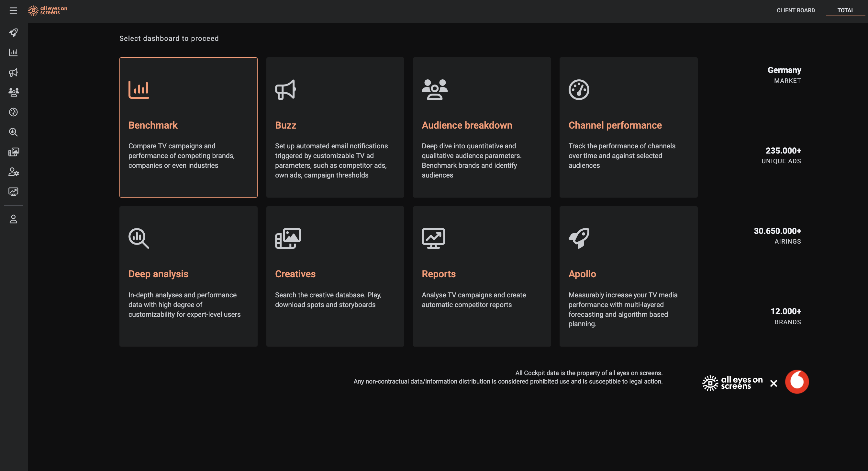
Task: Select the Buzz megaphone sidebar icon
Action: [x=14, y=73]
